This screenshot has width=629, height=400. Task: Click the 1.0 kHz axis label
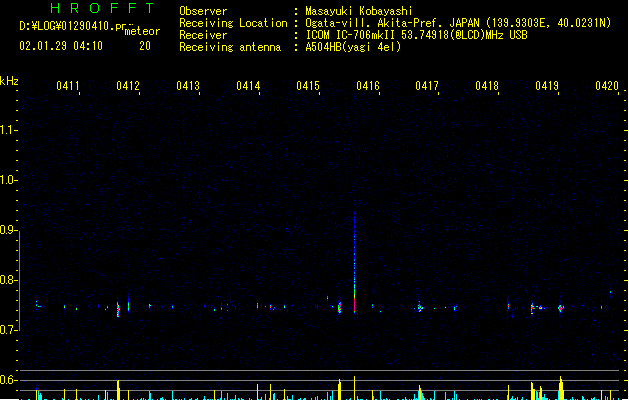8,180
